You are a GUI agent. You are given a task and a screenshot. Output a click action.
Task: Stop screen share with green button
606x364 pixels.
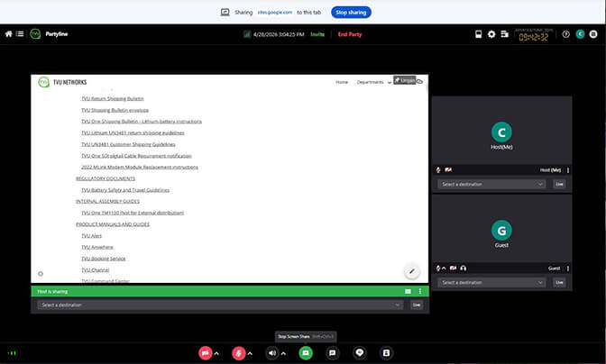306,353
